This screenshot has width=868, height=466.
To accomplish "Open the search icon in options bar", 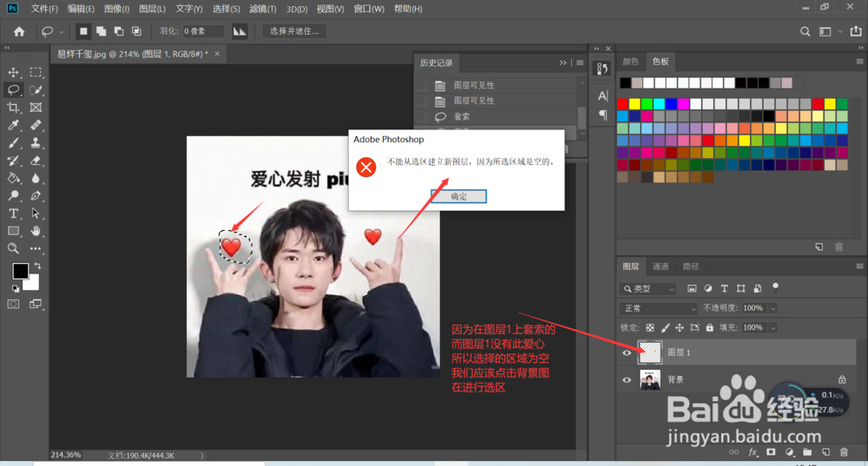I will (x=805, y=31).
